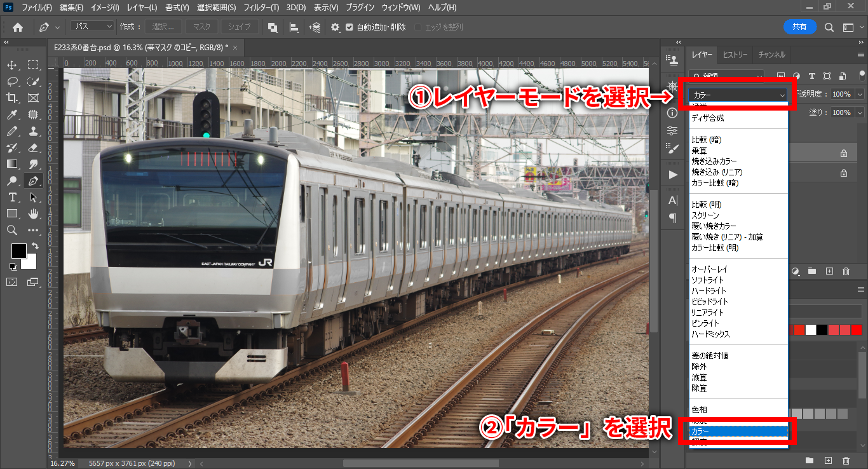Select the Hand tool

[x=34, y=214]
